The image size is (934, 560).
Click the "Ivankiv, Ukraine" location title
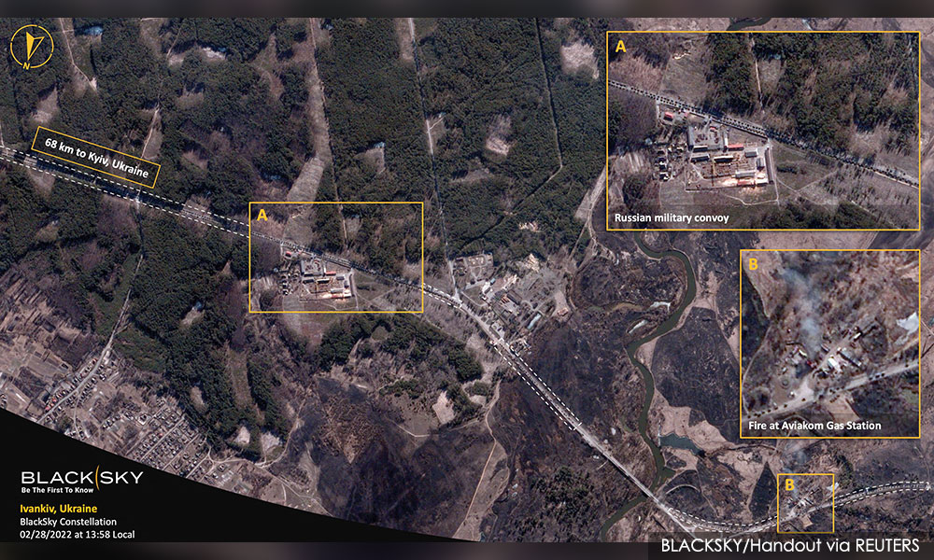(58, 509)
